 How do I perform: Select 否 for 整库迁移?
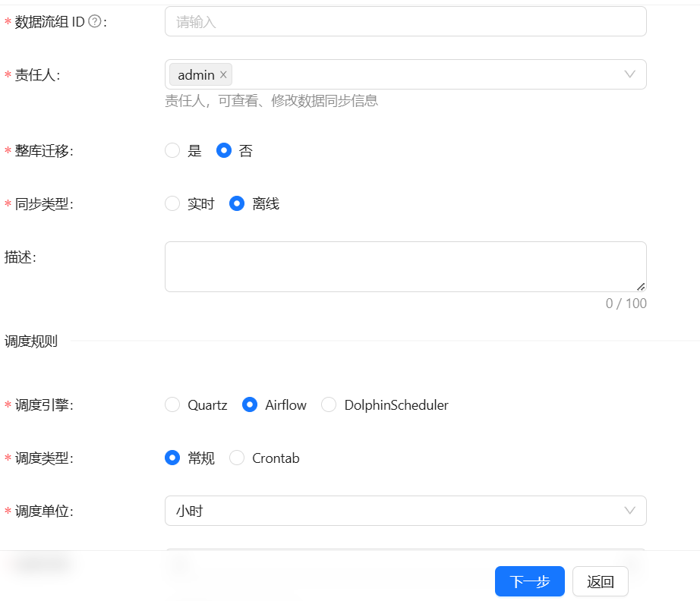click(x=224, y=150)
